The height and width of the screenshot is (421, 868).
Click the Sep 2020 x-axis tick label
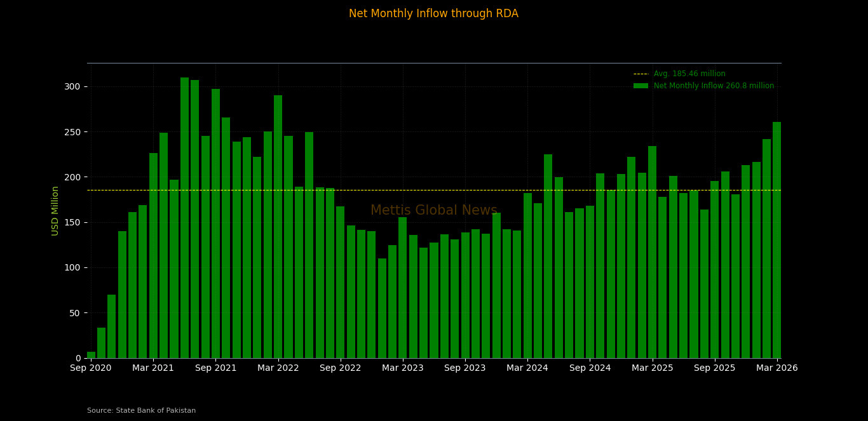91,368
